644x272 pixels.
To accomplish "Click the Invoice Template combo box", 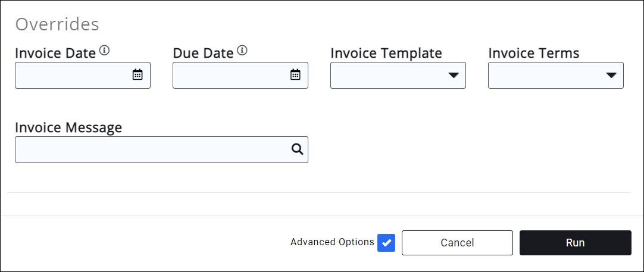I will click(390, 76).
